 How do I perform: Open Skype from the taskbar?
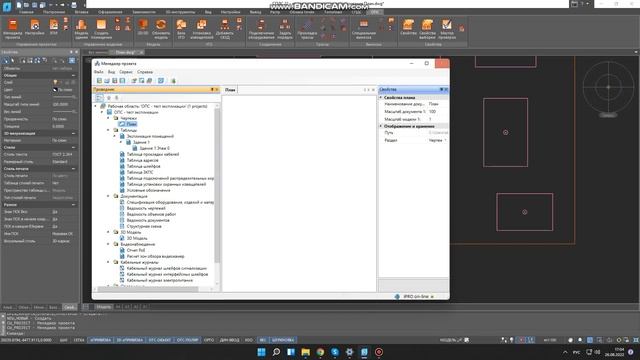tap(335, 352)
